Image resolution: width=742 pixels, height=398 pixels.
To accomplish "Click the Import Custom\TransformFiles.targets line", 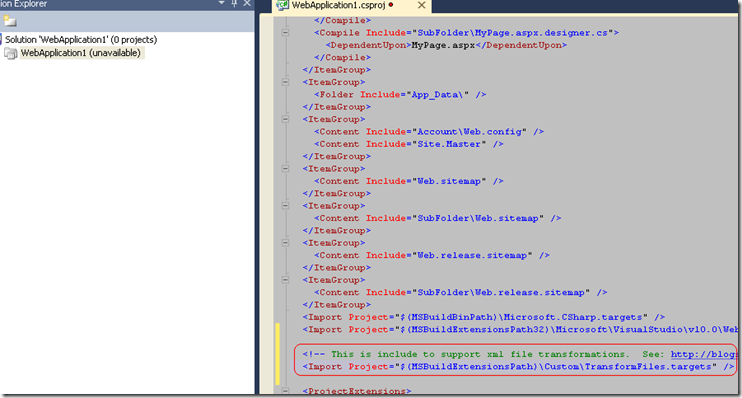I will [x=518, y=367].
